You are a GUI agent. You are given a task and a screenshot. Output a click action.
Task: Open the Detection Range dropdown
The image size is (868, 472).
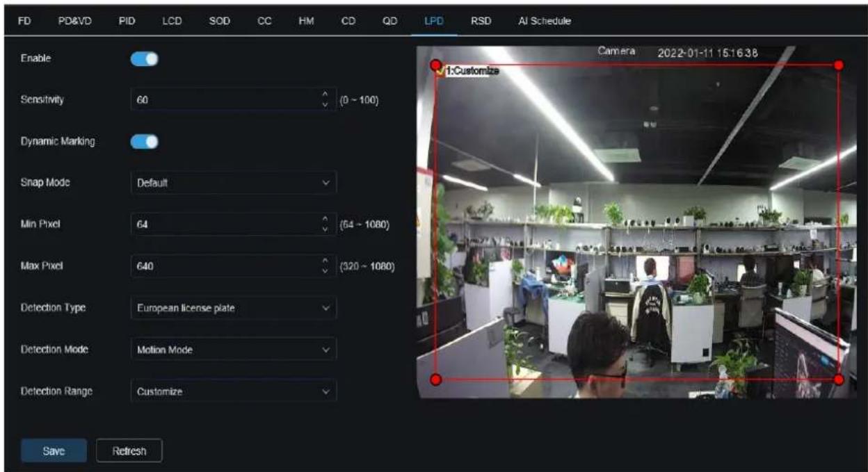234,392
